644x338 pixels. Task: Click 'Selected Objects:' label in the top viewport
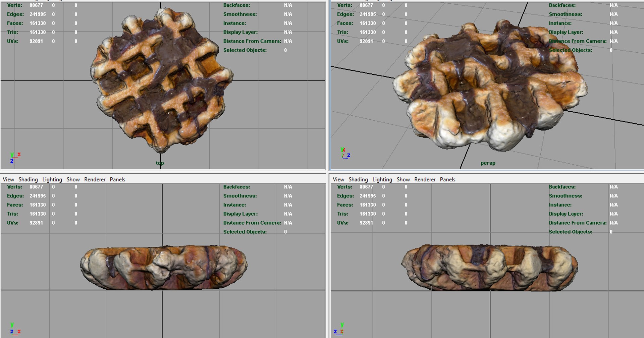(245, 50)
